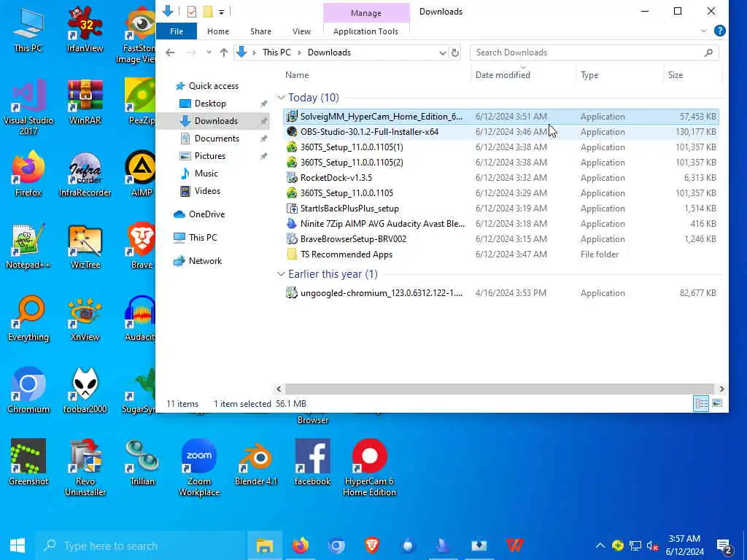This screenshot has height=560, width=747.
Task: Click the refresh button beside address bar
Action: pyautogui.click(x=455, y=52)
